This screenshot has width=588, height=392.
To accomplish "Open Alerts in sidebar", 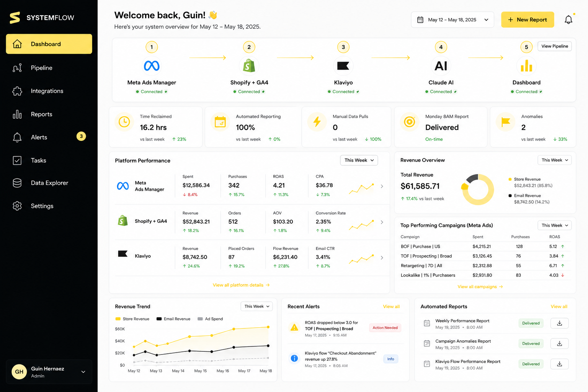I will (x=49, y=137).
